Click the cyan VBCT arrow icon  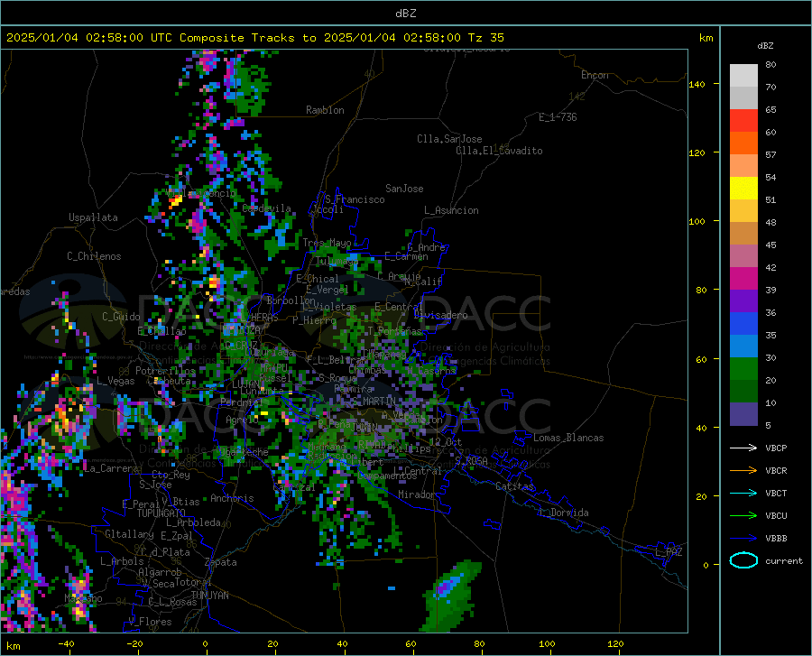(743, 493)
